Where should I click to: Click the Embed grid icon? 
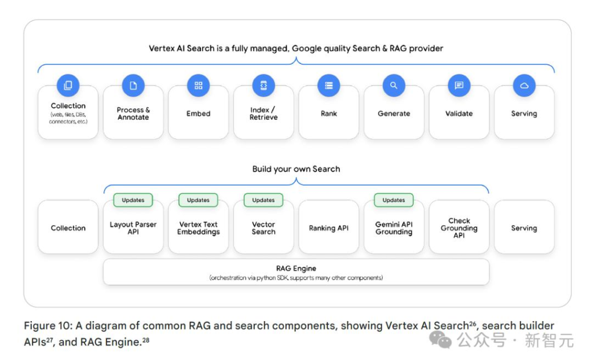(198, 86)
